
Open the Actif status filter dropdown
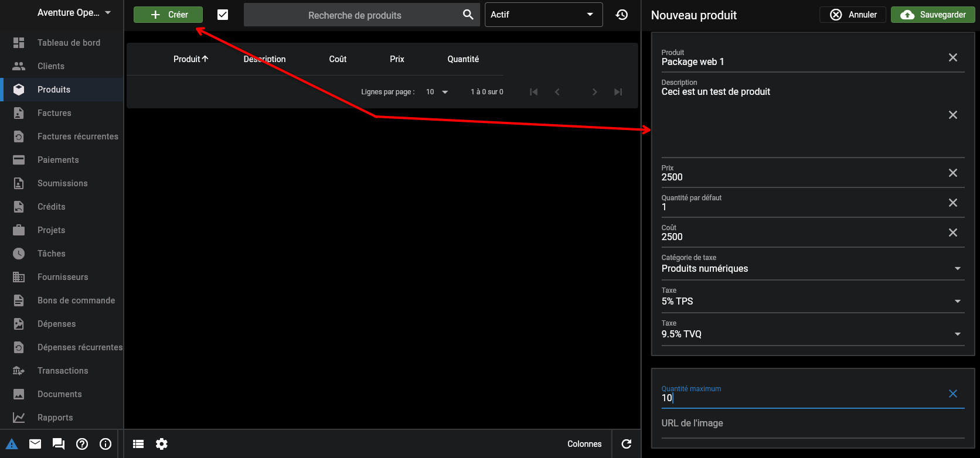(x=543, y=15)
